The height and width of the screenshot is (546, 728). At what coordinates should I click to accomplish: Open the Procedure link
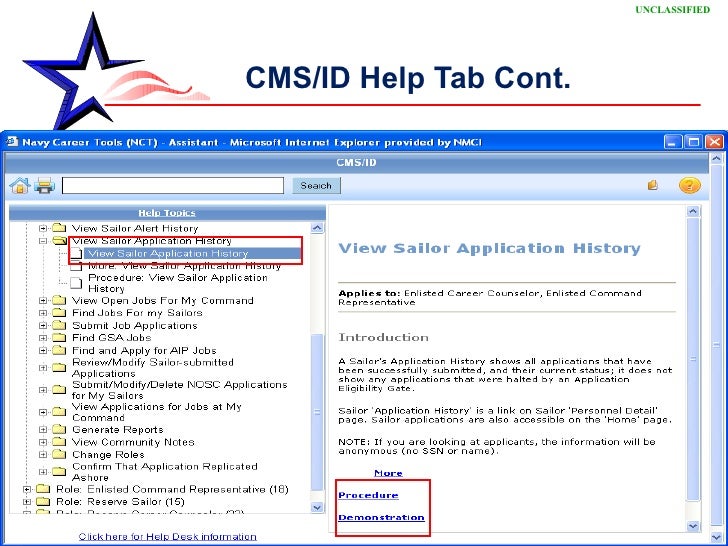[x=368, y=495]
